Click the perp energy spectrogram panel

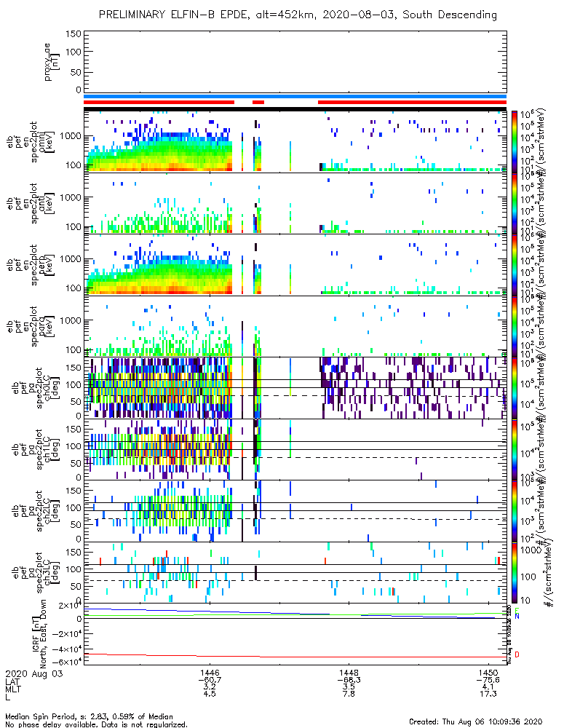click(x=295, y=265)
